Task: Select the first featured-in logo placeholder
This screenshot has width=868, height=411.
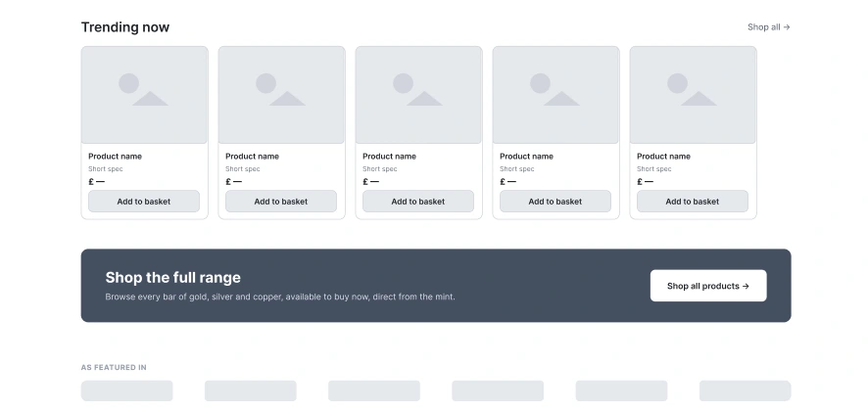Action: (126, 390)
